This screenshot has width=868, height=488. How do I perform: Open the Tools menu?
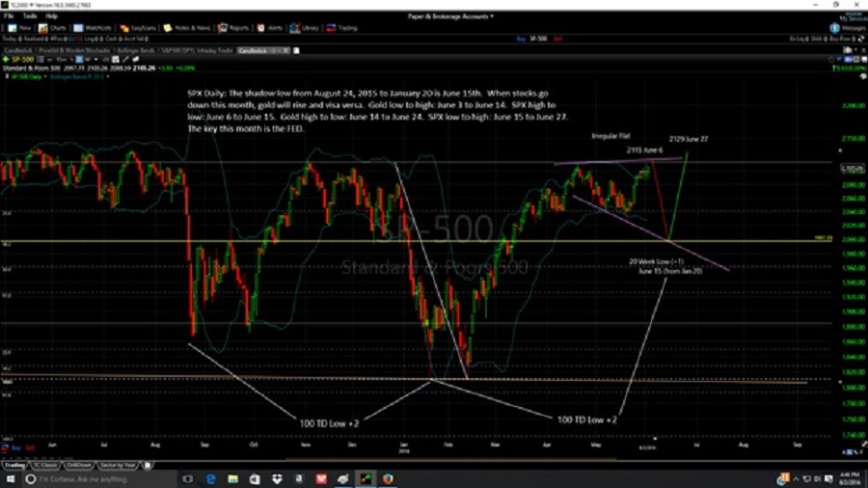pos(29,16)
